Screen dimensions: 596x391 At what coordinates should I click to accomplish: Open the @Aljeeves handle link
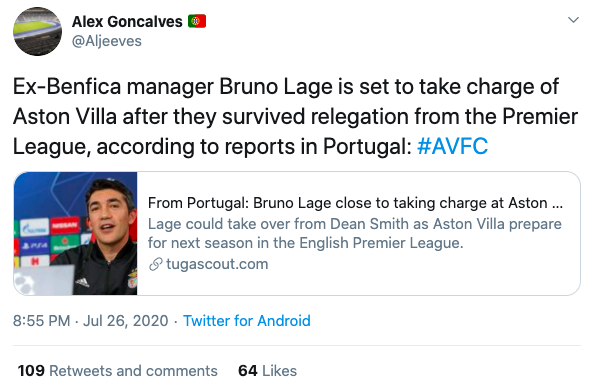point(107,41)
